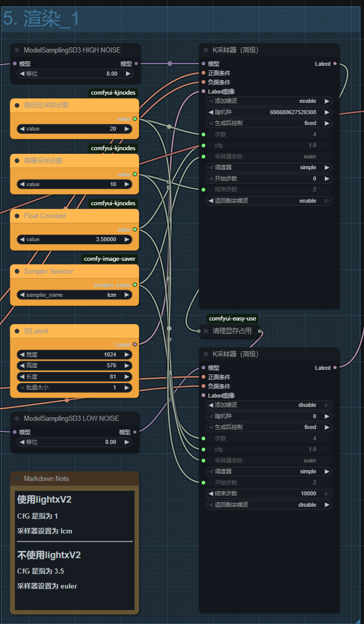Collapse the ModelSamplingSD3 HIGH NOISE node via its title dot
The height and width of the screenshot is (624, 364).
(17, 50)
